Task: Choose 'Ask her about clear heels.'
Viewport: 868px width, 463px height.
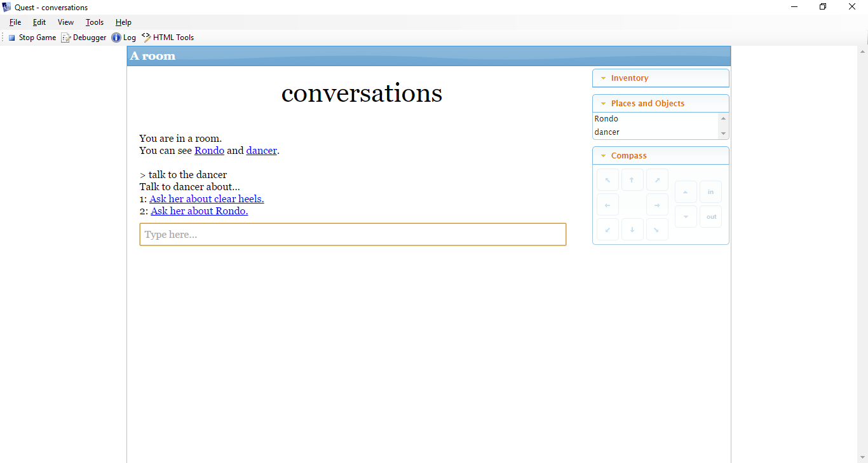Action: (x=207, y=199)
